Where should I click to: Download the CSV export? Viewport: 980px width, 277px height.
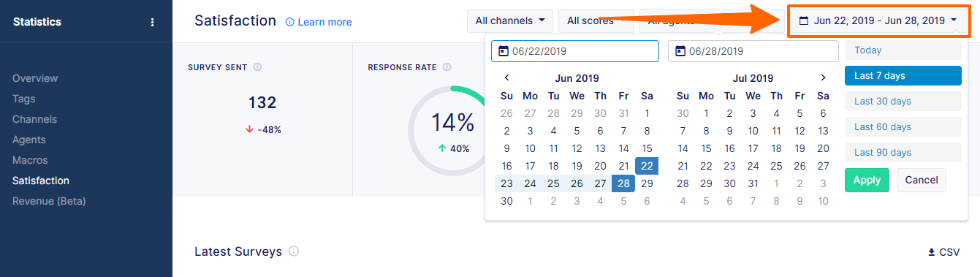tap(943, 252)
